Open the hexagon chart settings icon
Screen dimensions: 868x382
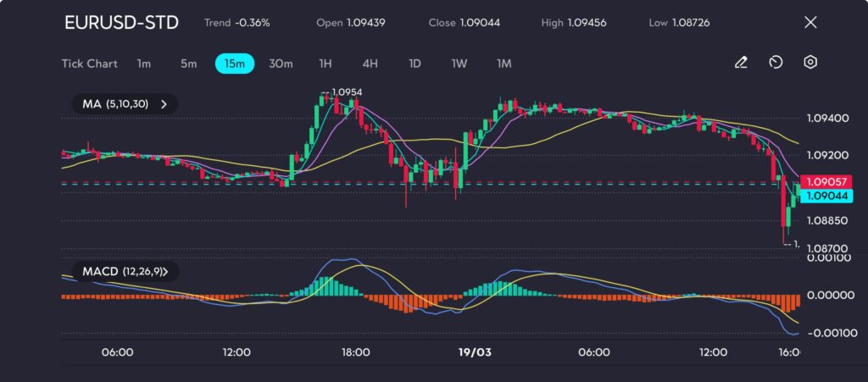pos(810,63)
